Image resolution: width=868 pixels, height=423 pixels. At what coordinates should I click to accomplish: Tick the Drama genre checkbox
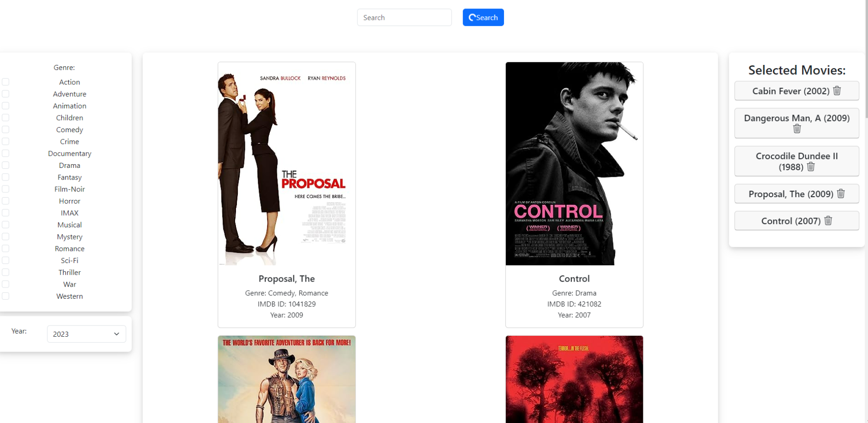click(6, 165)
